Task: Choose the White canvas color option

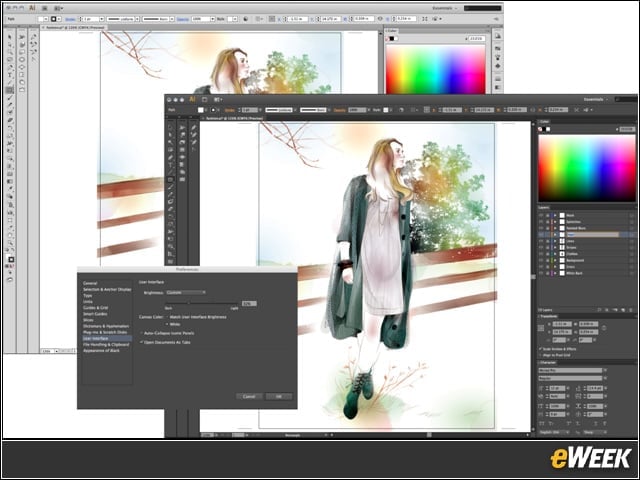Action: (x=167, y=324)
